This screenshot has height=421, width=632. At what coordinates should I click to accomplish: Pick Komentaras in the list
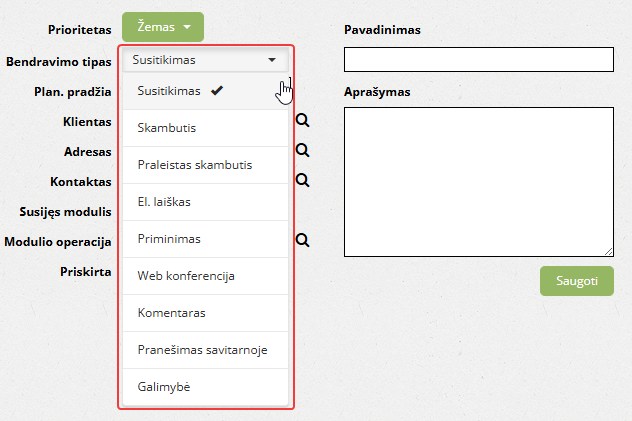[206, 313]
